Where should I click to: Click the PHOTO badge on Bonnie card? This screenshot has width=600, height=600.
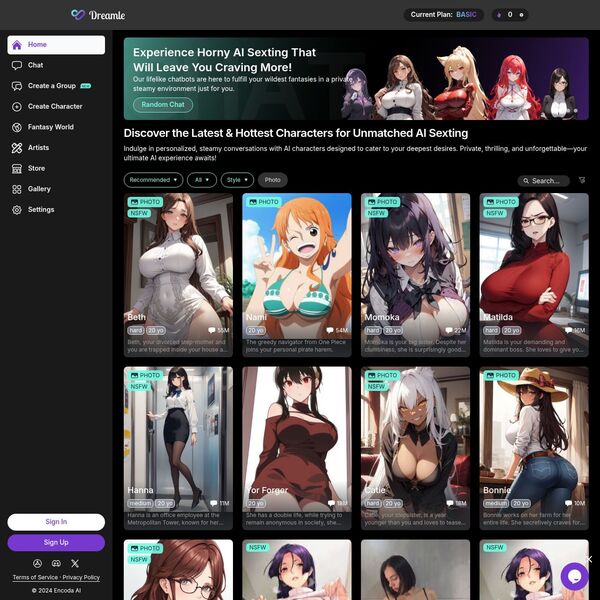(x=501, y=375)
